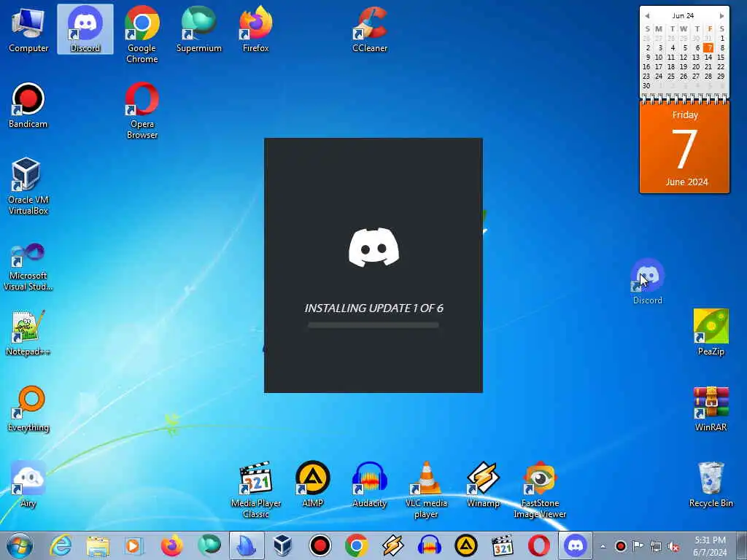Open Windows Explorer from the taskbar

(98, 545)
